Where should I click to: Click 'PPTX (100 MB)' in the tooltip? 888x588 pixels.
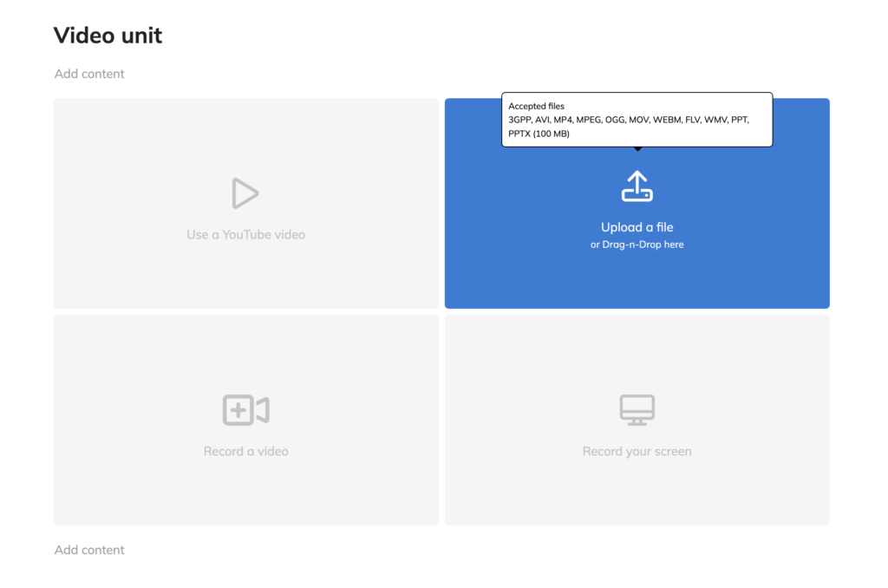[x=539, y=134]
